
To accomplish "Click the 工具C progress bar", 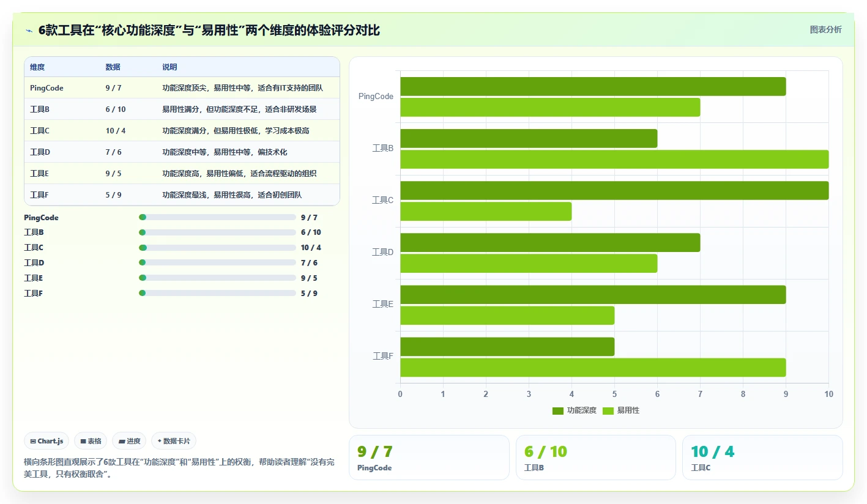I will (218, 248).
